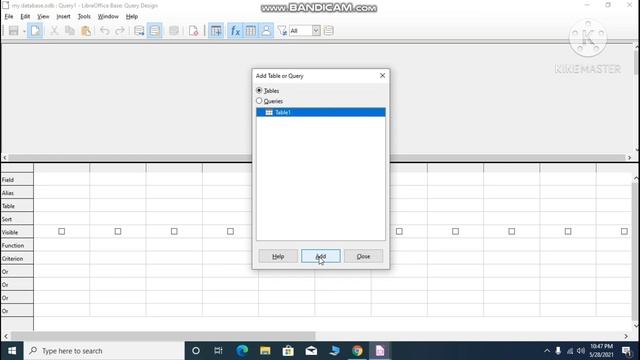Image resolution: width=640 pixels, height=360 pixels.
Task: Click table pane scroll-left arrow
Action: [4, 158]
